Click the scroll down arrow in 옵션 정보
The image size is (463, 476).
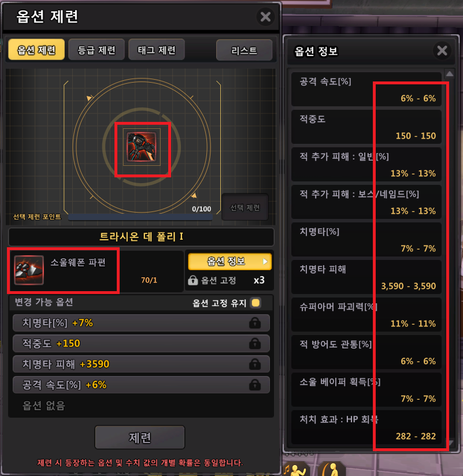(x=450, y=443)
